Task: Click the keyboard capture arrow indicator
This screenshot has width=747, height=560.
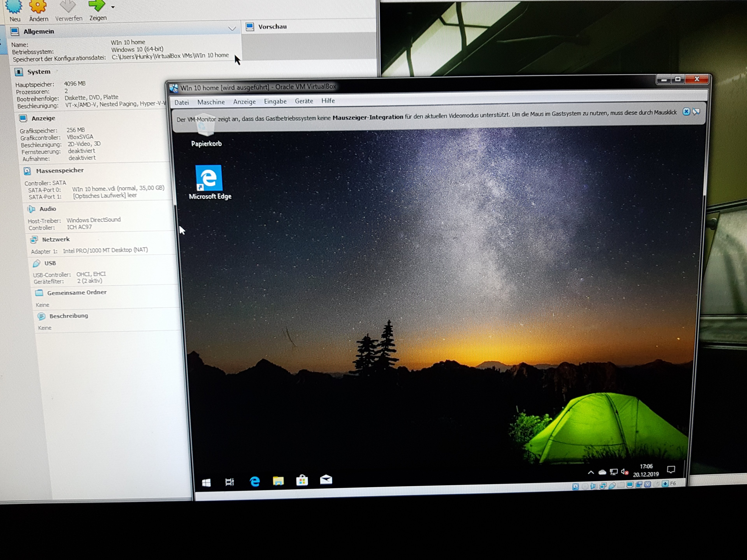Action: point(665,484)
